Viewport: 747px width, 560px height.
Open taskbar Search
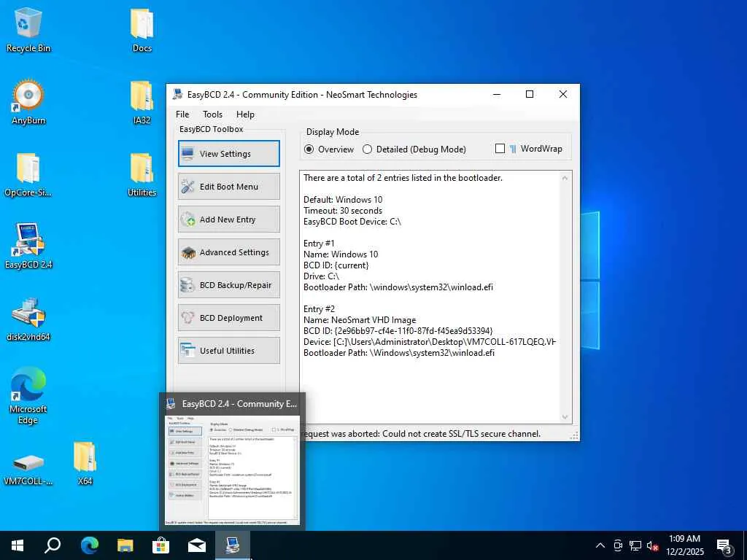(53, 545)
